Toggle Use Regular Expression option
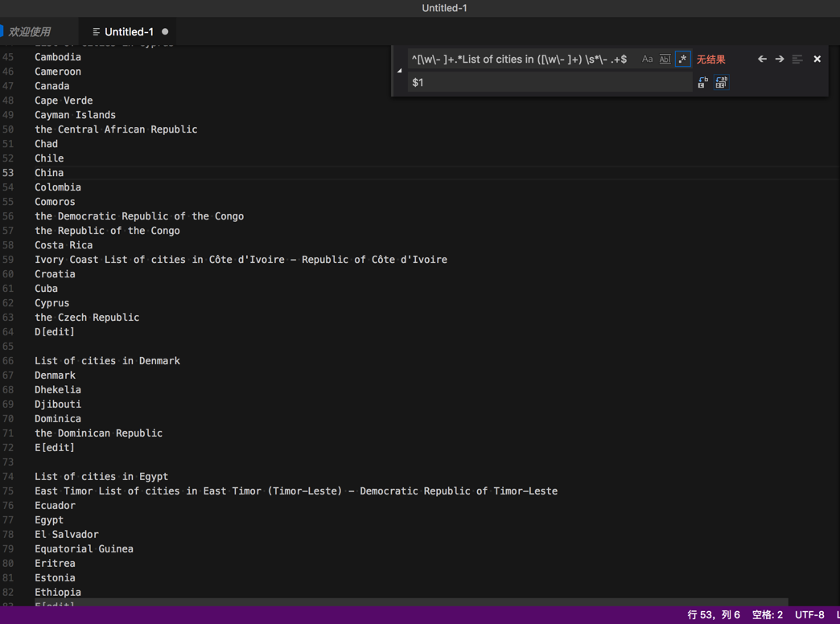 [x=682, y=60]
